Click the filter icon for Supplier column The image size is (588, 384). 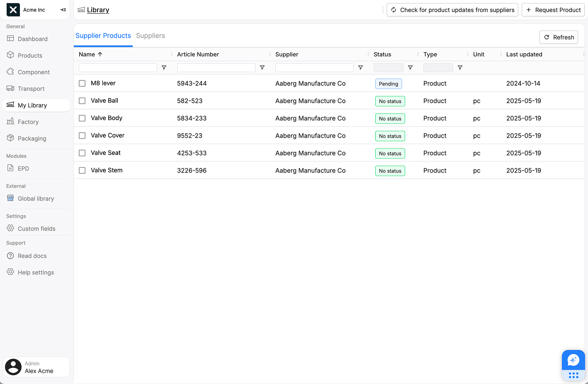[360, 68]
